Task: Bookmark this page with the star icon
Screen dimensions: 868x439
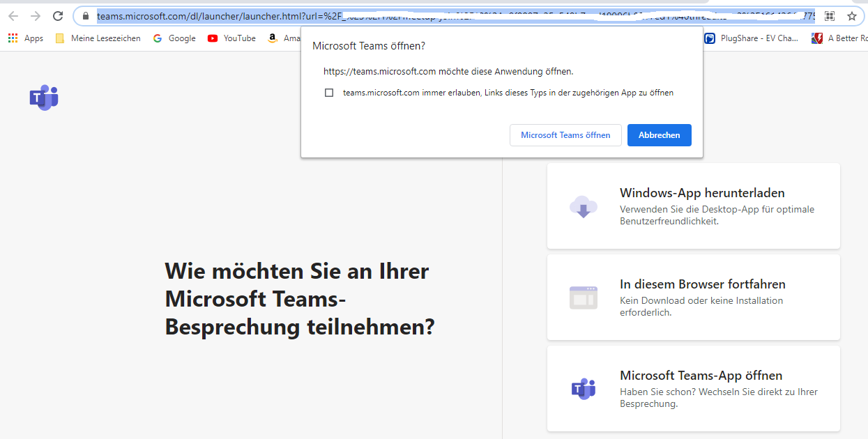Action: [x=851, y=15]
